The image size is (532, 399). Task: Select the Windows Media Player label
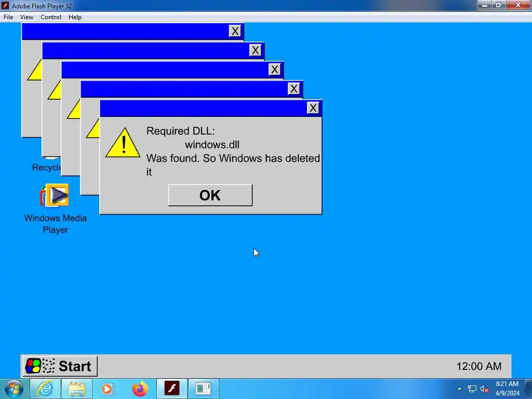pyautogui.click(x=55, y=223)
